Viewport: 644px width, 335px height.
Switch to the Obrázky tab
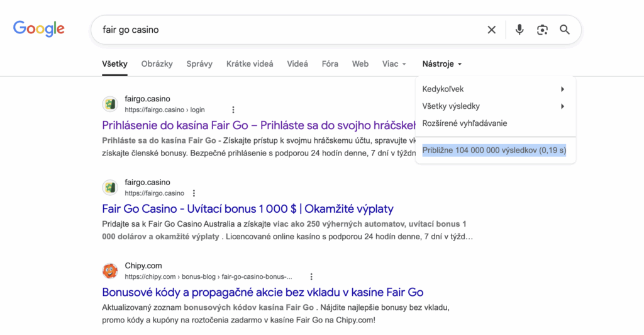(x=157, y=64)
